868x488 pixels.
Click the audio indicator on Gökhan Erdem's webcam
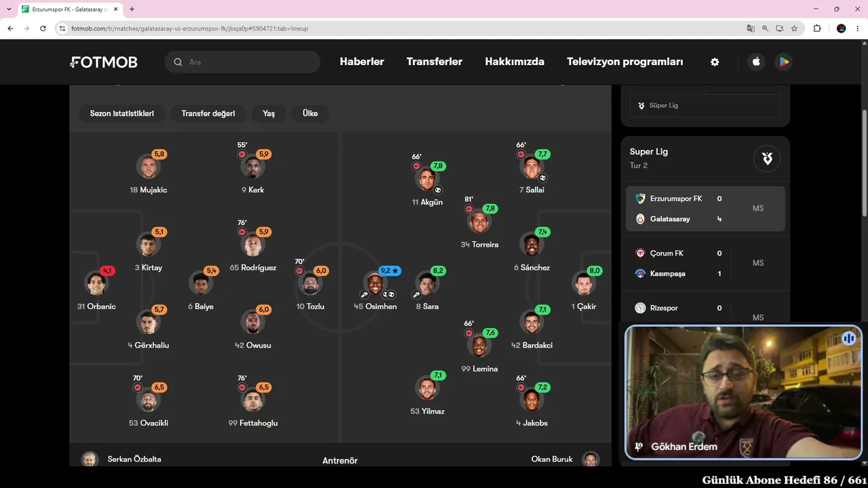848,338
